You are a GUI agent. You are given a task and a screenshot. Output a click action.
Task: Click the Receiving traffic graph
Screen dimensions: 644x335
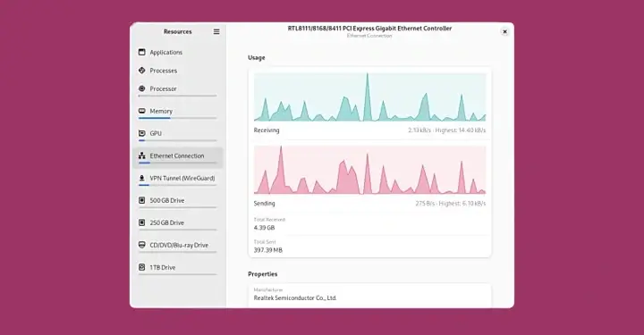coord(369,97)
